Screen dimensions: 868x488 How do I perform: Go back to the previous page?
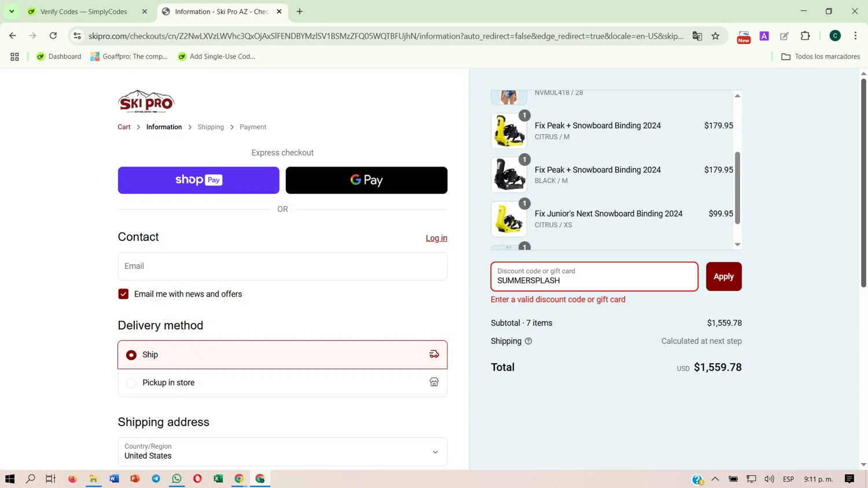13,36
